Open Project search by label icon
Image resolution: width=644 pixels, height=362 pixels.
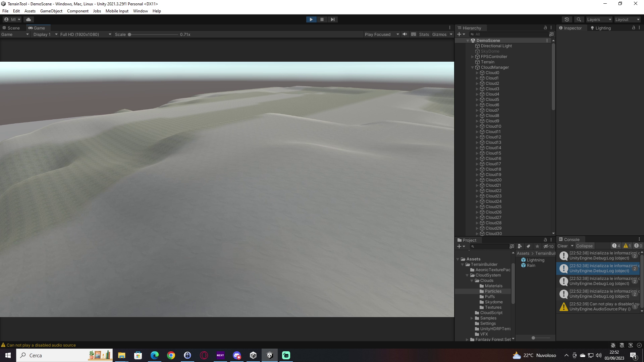coord(529,246)
